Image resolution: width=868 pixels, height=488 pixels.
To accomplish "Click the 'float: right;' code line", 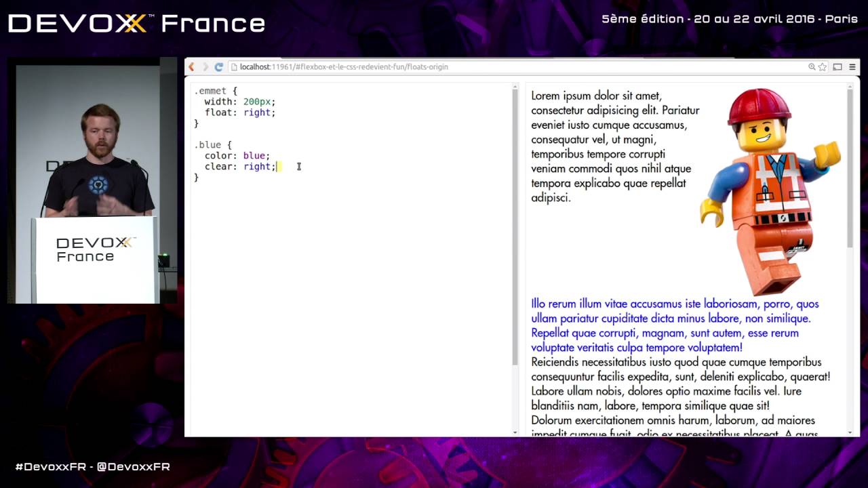I will pos(240,113).
